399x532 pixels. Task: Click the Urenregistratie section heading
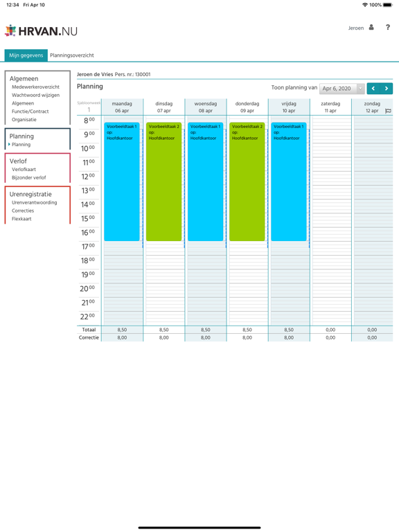[x=30, y=194]
